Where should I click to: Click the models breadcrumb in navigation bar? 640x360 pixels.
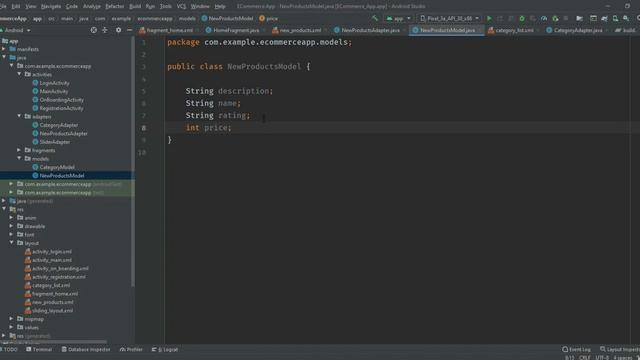(187, 18)
